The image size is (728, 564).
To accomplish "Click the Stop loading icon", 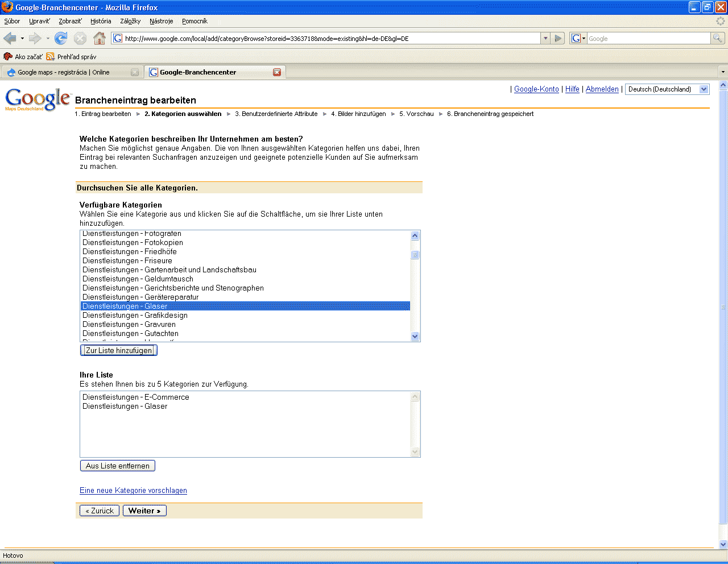I will coord(80,38).
